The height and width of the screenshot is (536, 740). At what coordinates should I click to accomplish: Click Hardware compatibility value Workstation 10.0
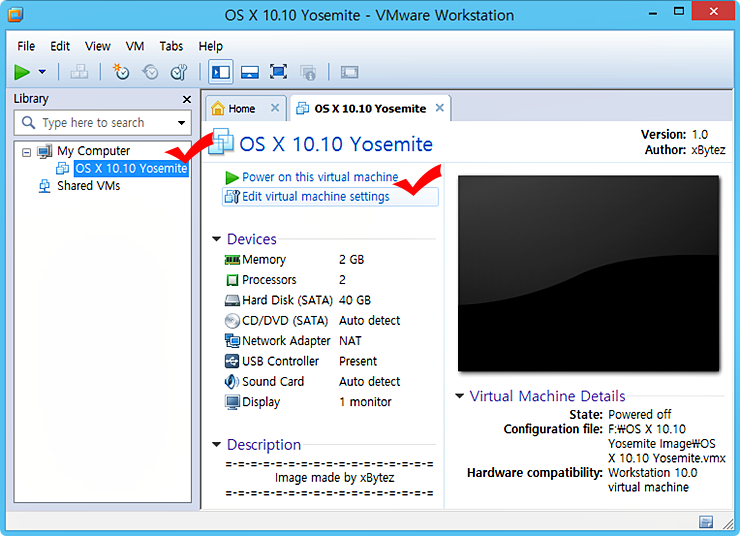tap(652, 473)
